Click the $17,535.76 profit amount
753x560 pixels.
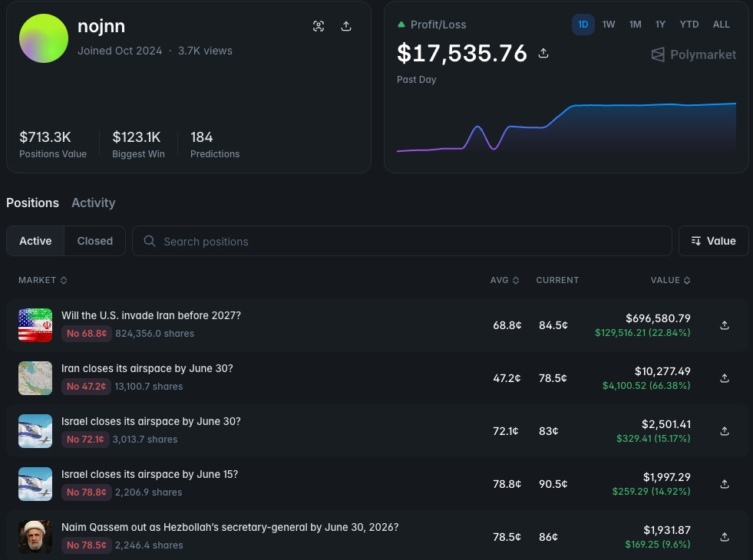pyautogui.click(x=462, y=53)
